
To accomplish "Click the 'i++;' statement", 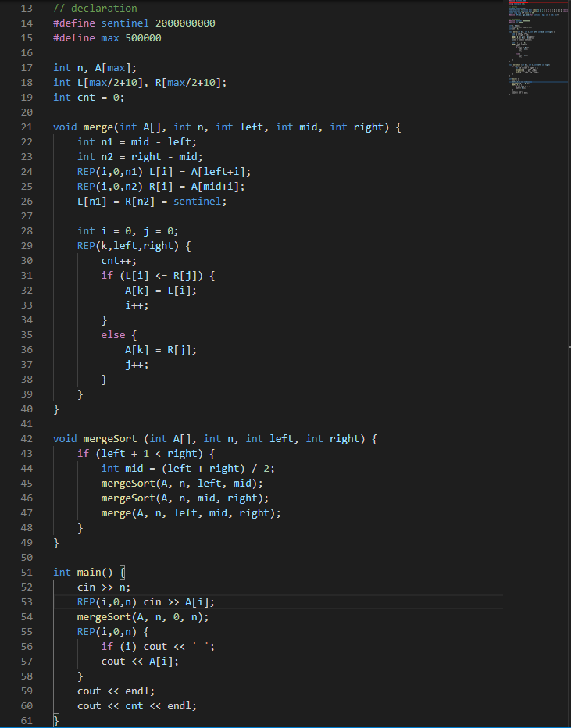I will (x=137, y=305).
